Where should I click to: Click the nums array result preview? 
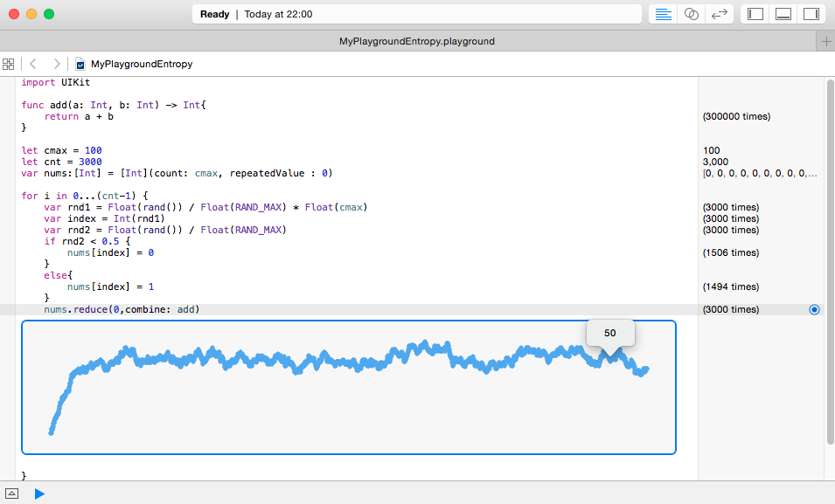[x=759, y=173]
